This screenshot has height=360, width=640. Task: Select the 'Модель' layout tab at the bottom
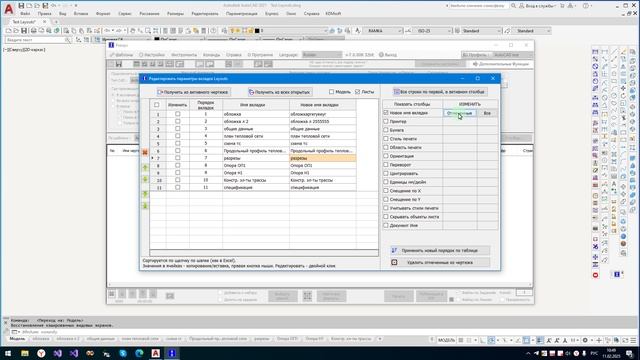tap(17, 339)
